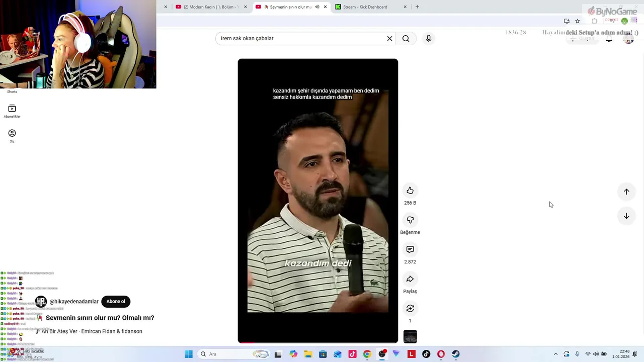Screen dimensions: 644x362
Task: Bookmark this page with the star icon
Action: click(x=578, y=21)
